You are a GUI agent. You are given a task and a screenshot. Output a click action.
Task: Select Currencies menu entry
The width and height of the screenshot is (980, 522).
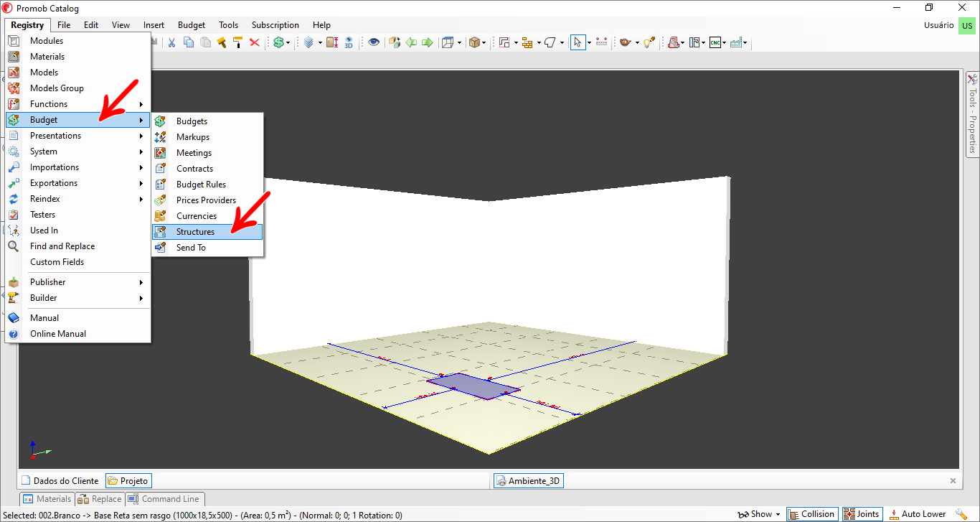pyautogui.click(x=207, y=216)
